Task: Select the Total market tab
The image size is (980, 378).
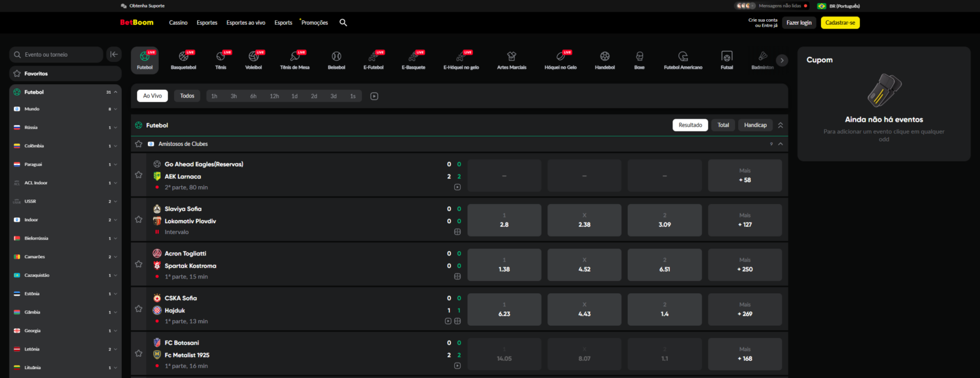Action: pyautogui.click(x=723, y=125)
